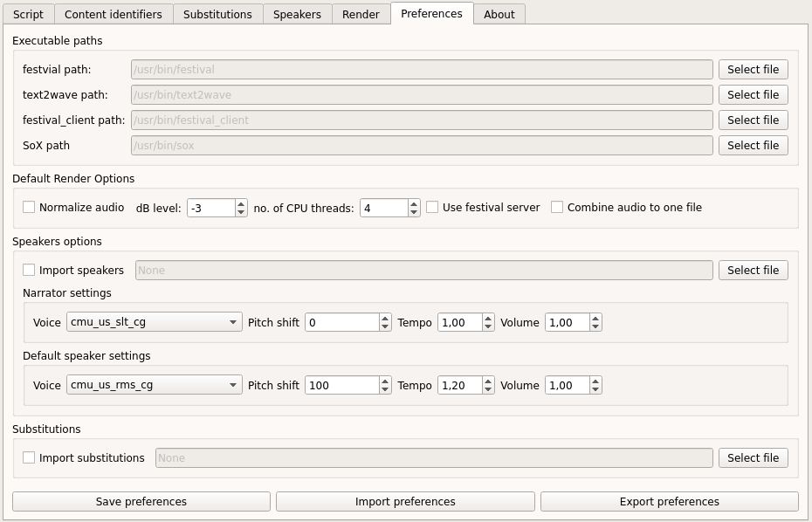The height and width of the screenshot is (522, 812).
Task: Decrease Default speaker Volume
Action: click(595, 390)
